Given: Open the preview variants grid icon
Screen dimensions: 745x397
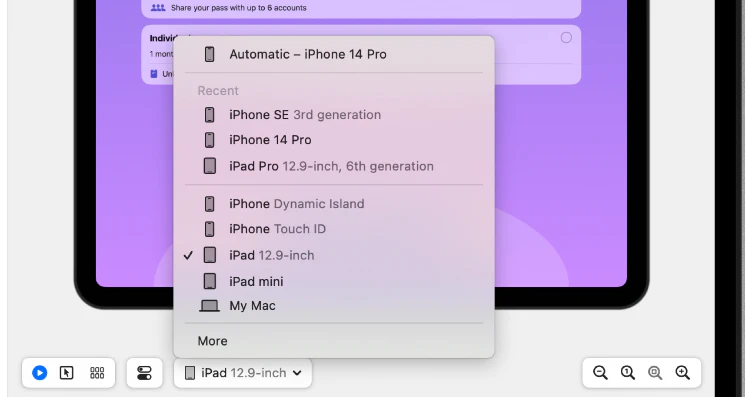Looking at the screenshot, I should [97, 373].
